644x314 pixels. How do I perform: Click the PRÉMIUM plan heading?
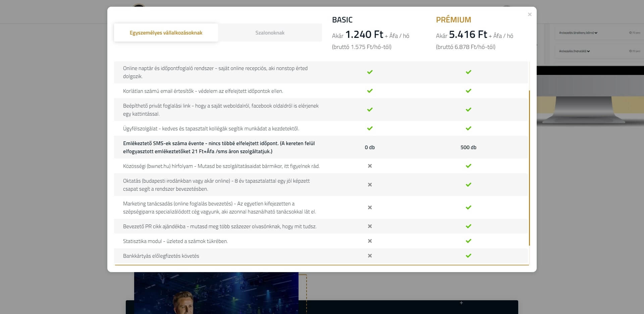point(453,20)
